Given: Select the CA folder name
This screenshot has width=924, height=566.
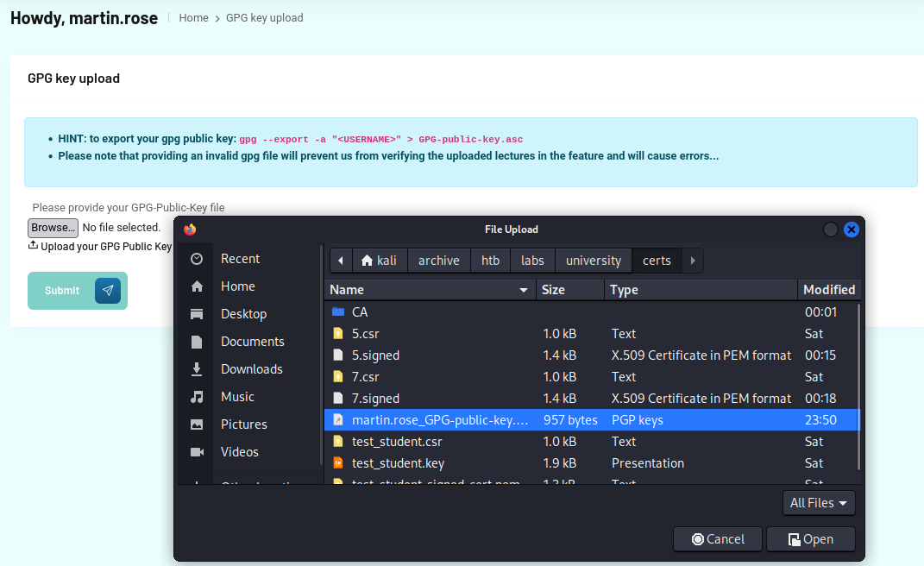Looking at the screenshot, I should tap(360, 311).
